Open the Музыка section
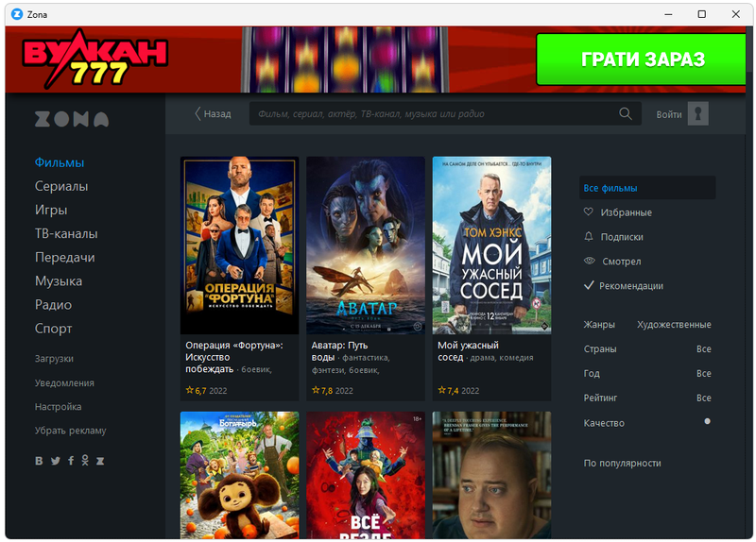The width and height of the screenshot is (756, 542). pyautogui.click(x=59, y=280)
